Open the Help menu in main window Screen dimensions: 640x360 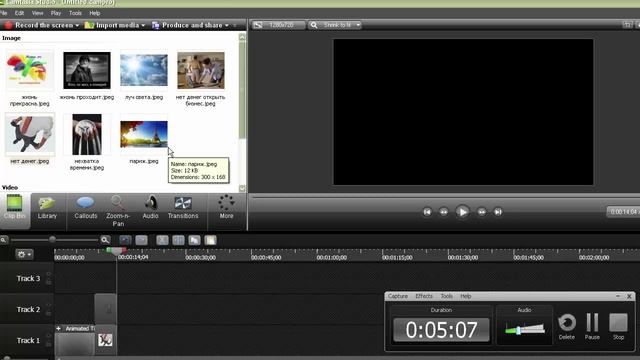pyautogui.click(x=95, y=13)
